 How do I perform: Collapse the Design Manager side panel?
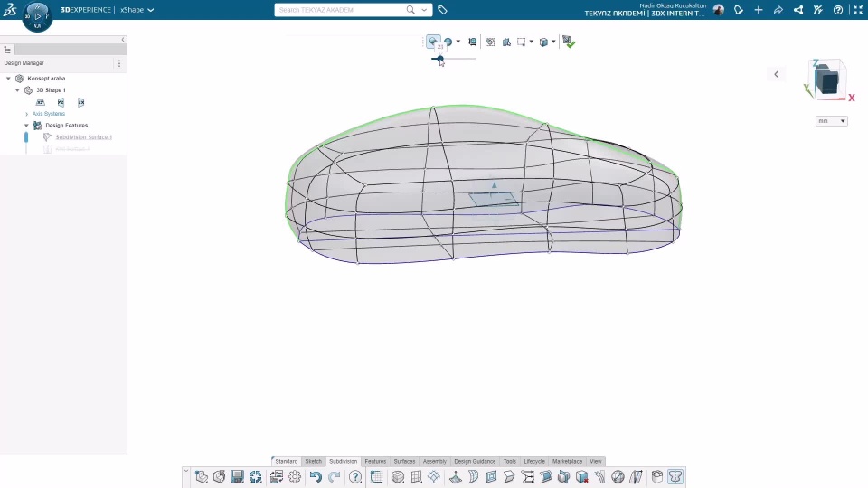123,40
